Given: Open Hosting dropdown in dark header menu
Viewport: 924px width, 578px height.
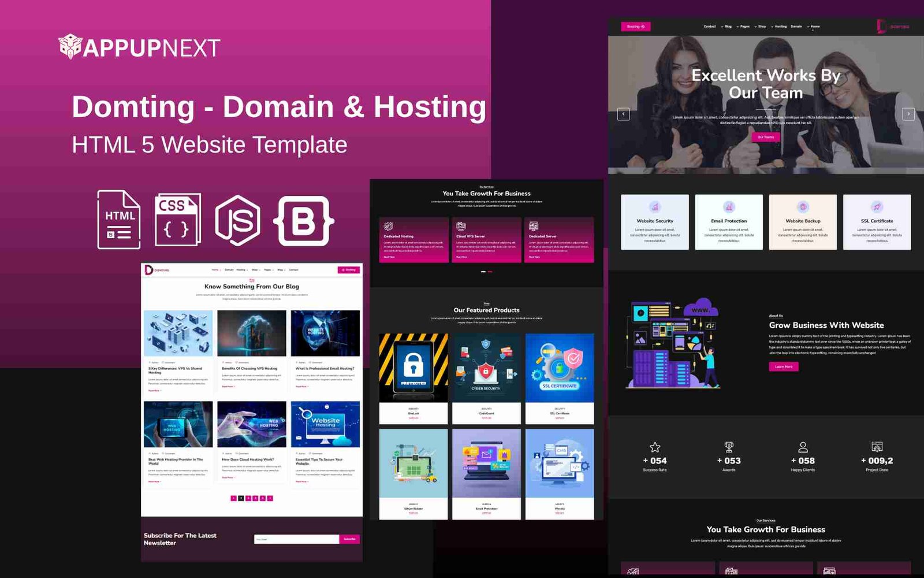Looking at the screenshot, I should (x=780, y=27).
